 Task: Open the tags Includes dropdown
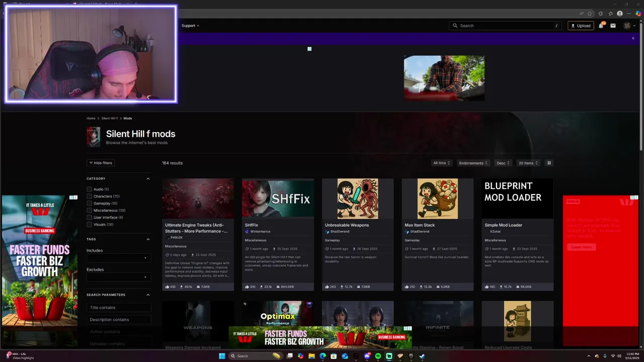point(119,258)
